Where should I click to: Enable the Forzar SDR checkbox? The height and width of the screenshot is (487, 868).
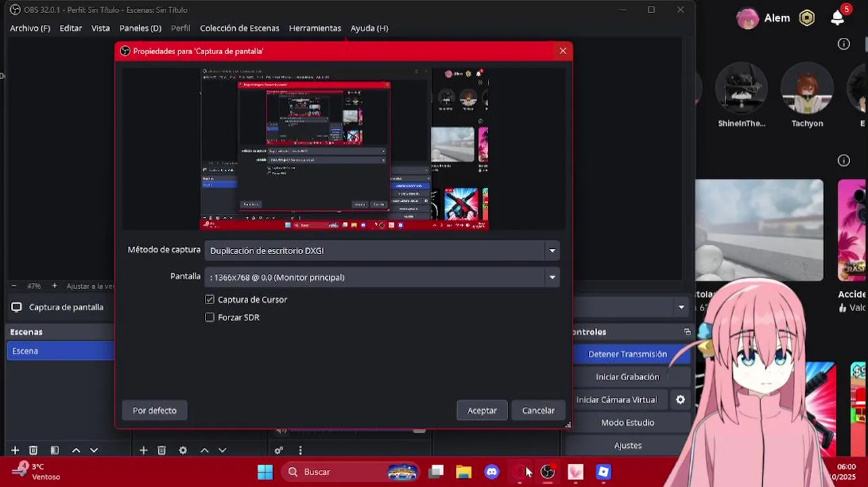pyautogui.click(x=210, y=317)
